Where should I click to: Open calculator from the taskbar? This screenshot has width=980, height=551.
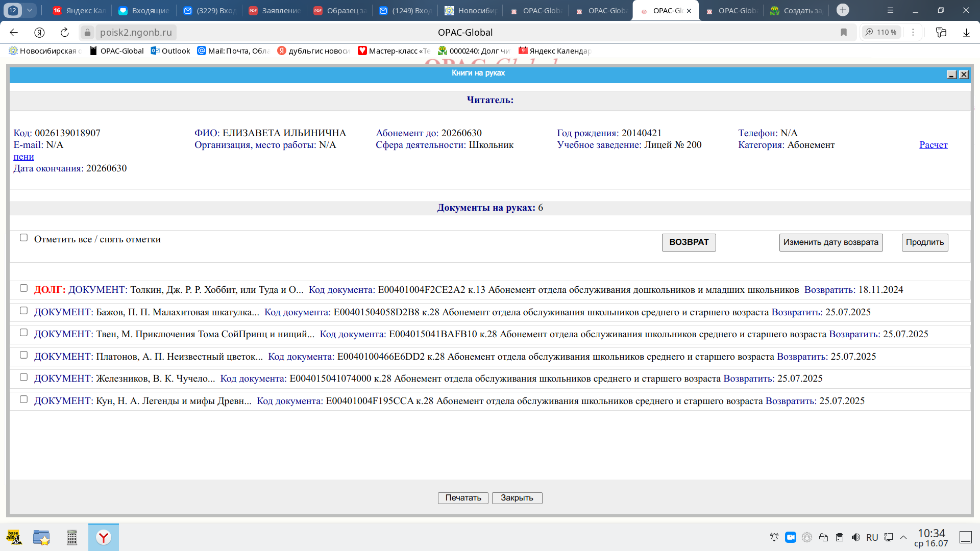click(x=72, y=537)
